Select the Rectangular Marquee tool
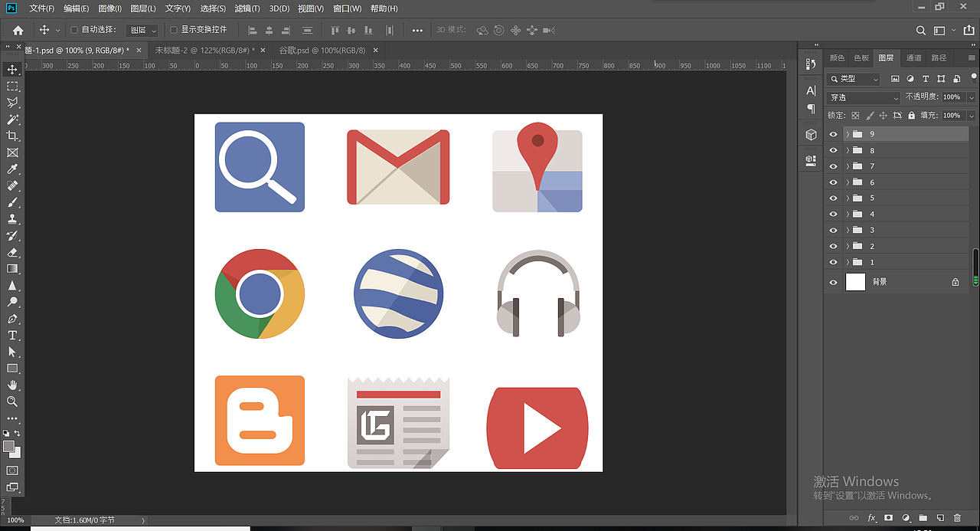Image resolution: width=980 pixels, height=531 pixels. [x=12, y=87]
